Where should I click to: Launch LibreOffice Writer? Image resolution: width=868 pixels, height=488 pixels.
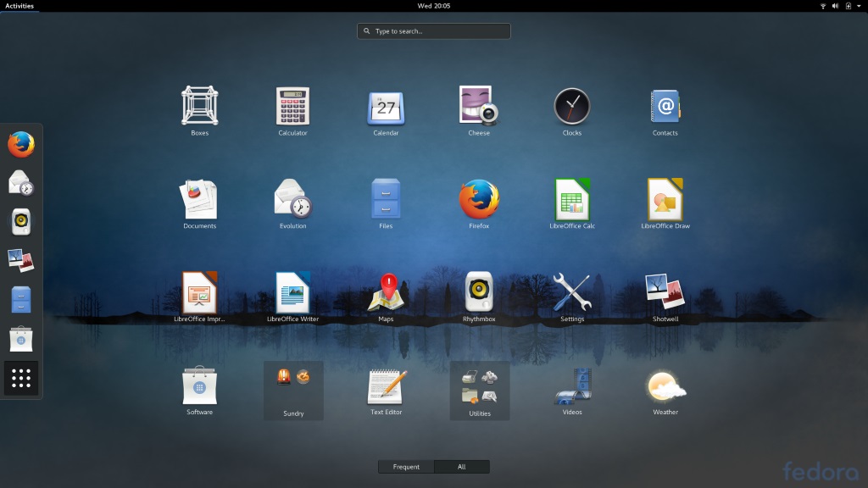(292, 297)
